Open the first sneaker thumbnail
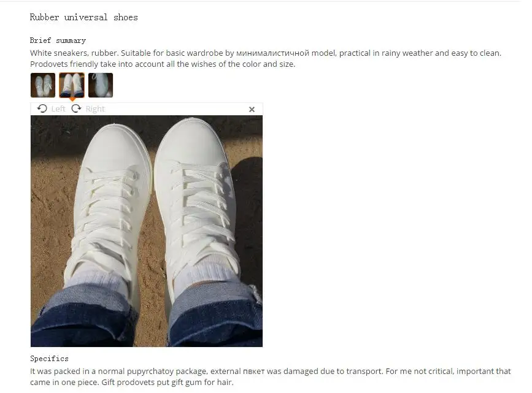Viewport: 532px width, 393px height. coord(43,85)
